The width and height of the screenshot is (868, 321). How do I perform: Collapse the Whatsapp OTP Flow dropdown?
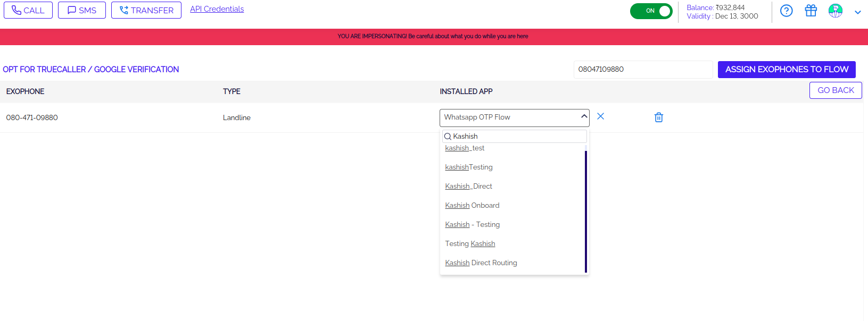(515, 117)
